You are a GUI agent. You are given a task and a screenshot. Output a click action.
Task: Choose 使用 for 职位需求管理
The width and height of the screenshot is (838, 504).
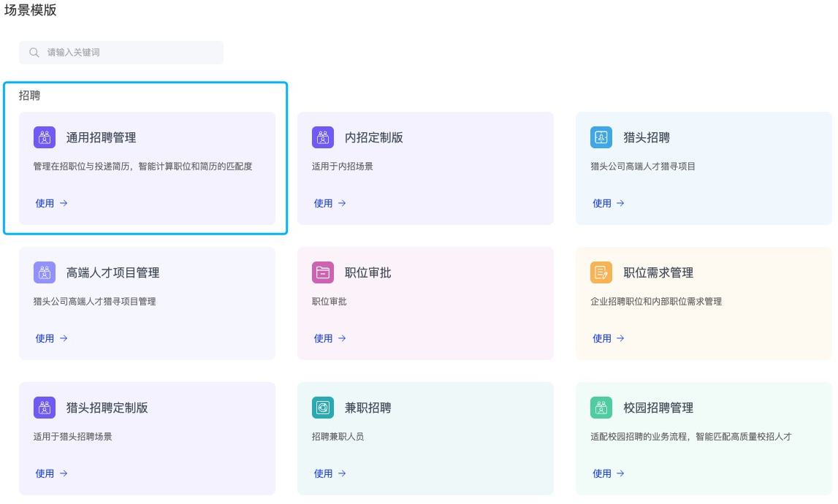tap(608, 338)
